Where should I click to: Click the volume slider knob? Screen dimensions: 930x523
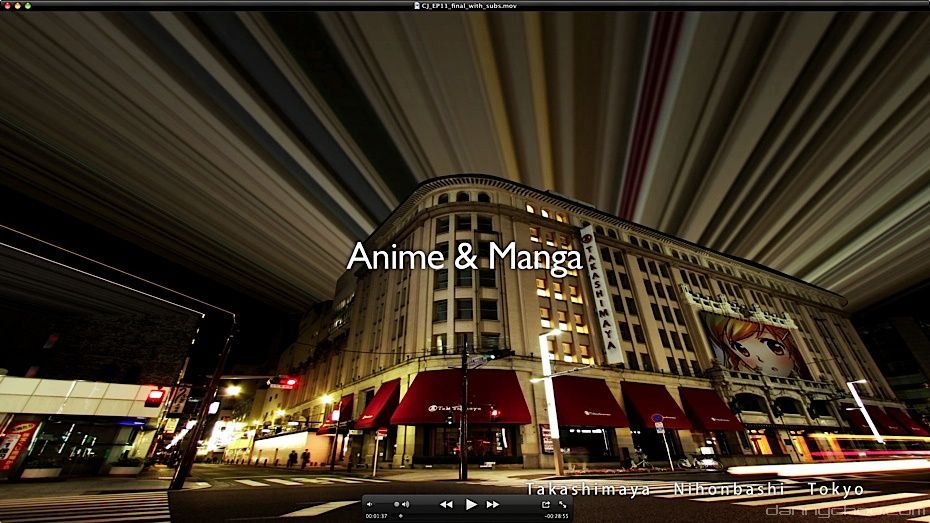396,504
